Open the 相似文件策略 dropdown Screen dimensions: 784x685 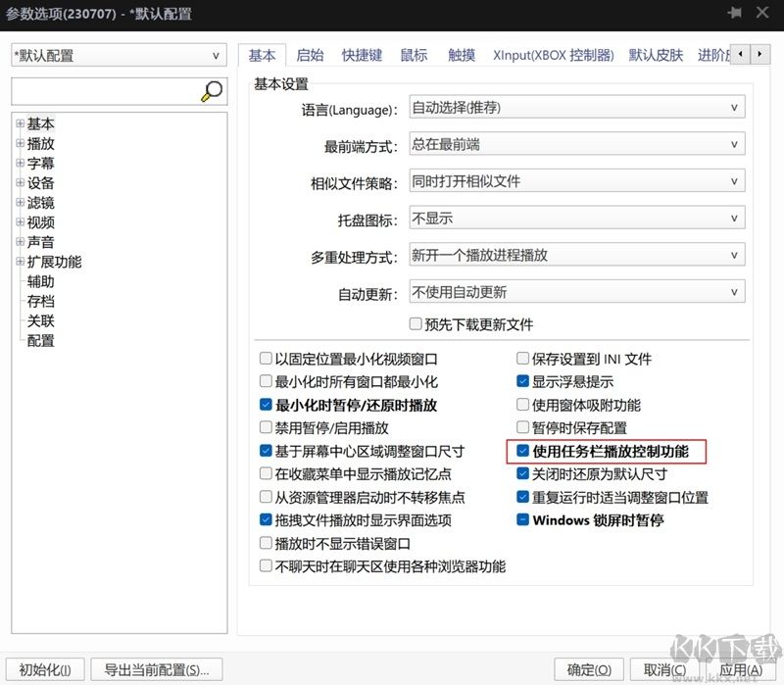click(x=577, y=181)
